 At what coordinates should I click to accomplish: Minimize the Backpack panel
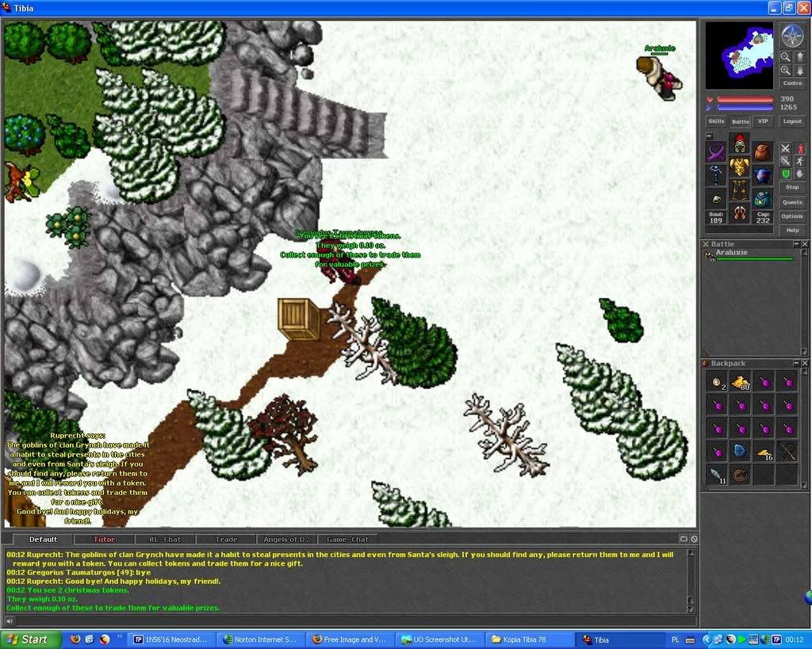[x=797, y=363]
